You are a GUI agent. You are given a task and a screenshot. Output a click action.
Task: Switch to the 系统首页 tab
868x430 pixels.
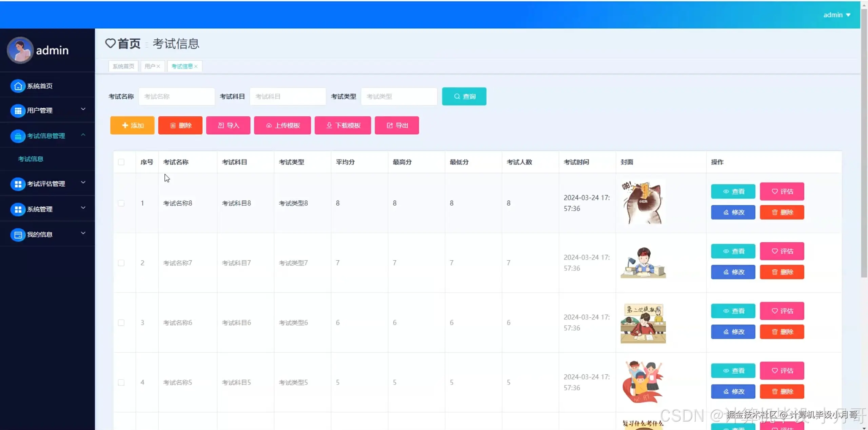123,67
